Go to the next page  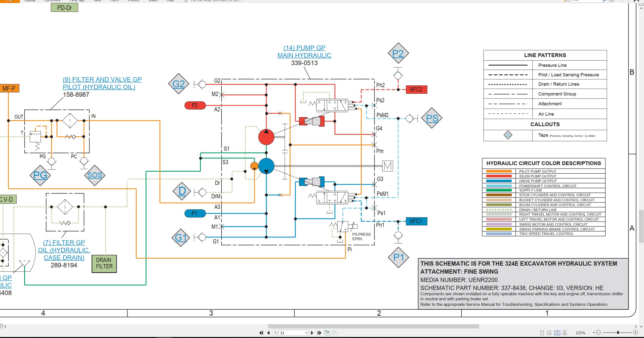tap(312, 333)
